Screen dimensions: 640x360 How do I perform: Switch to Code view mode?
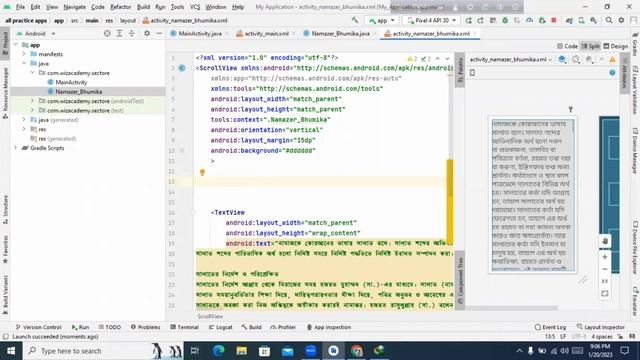click(568, 46)
